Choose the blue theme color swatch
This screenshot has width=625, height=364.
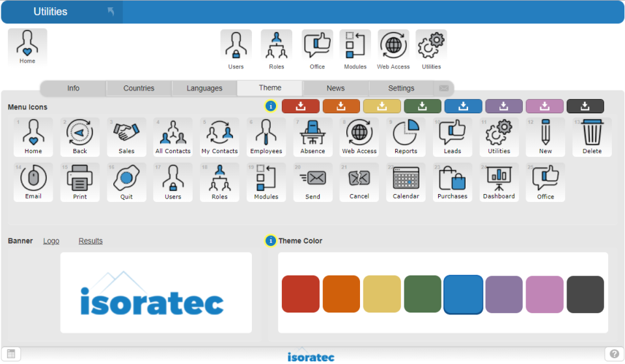coord(463,294)
